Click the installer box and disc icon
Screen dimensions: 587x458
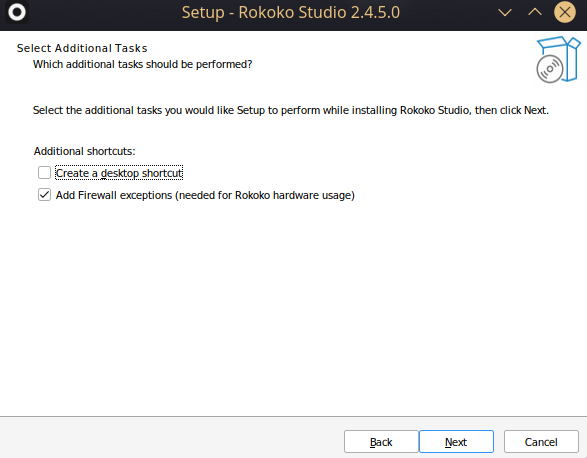click(x=558, y=60)
